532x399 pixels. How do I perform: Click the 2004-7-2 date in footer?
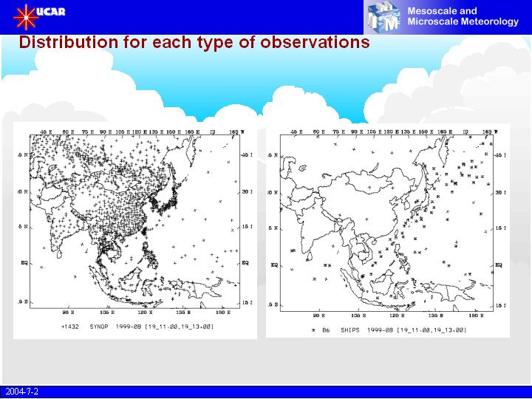pyautogui.click(x=22, y=392)
